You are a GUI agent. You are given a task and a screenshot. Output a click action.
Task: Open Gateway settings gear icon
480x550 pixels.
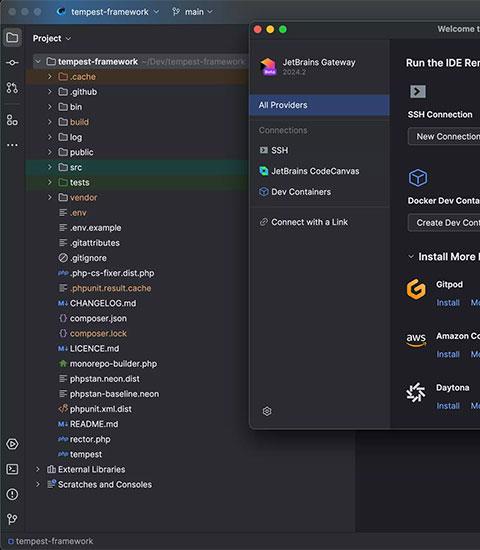(267, 411)
